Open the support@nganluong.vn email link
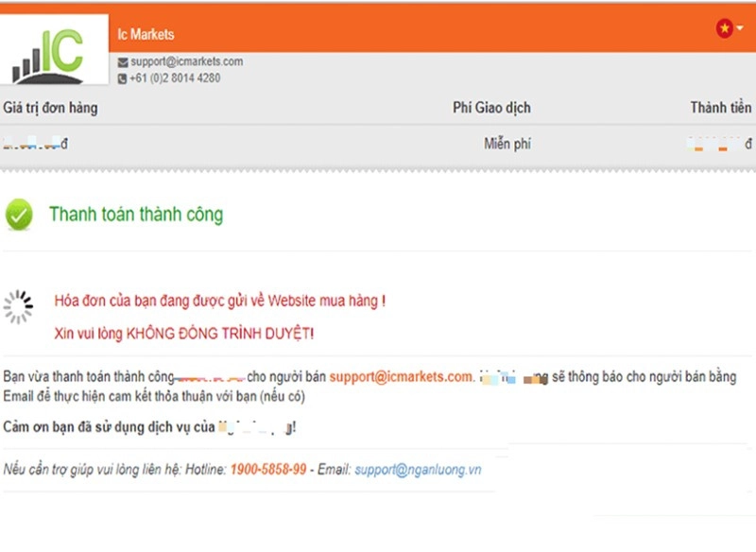 (418, 470)
